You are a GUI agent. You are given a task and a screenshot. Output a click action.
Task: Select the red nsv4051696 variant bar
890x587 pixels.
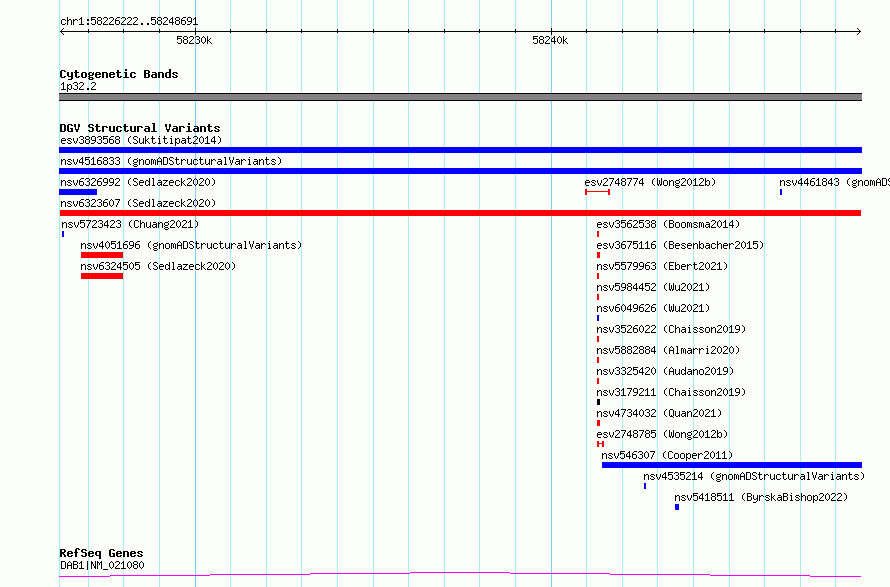pos(102,255)
